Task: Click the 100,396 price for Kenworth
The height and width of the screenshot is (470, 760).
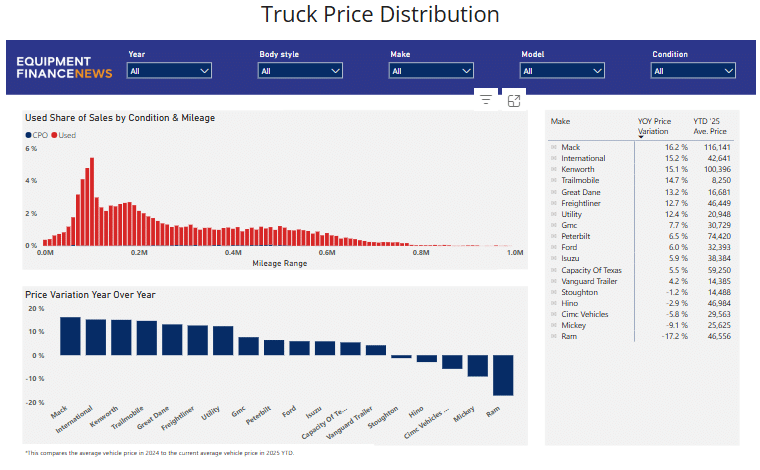Action: coord(717,169)
